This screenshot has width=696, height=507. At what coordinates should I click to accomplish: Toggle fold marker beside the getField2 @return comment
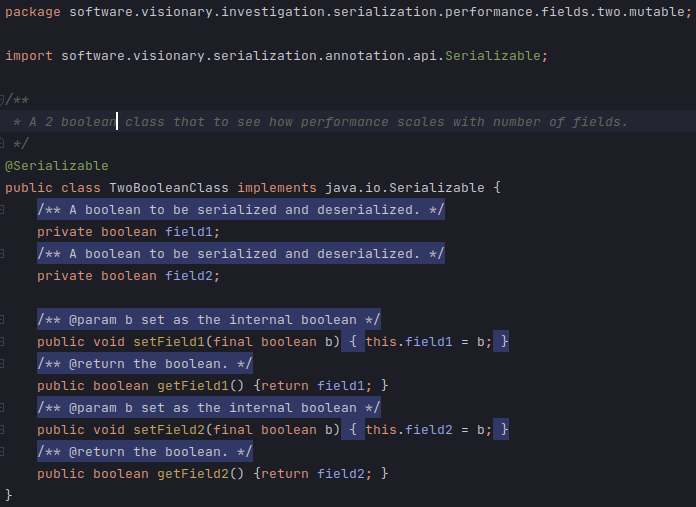pyautogui.click(x=1, y=452)
